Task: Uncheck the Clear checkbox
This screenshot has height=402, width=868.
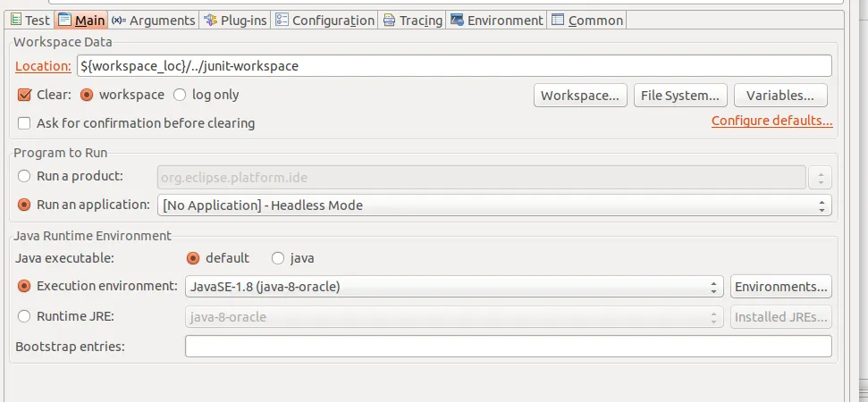Action: click(24, 95)
